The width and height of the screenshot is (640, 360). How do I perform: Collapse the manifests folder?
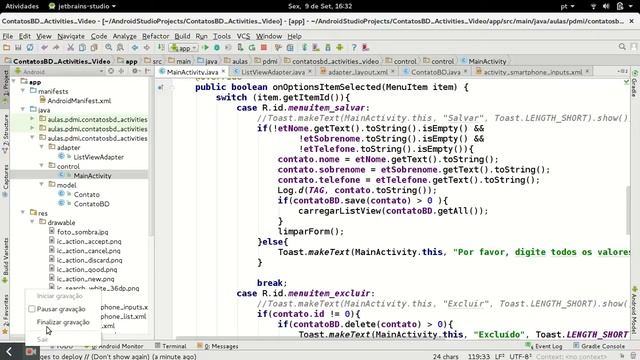tap(23, 91)
